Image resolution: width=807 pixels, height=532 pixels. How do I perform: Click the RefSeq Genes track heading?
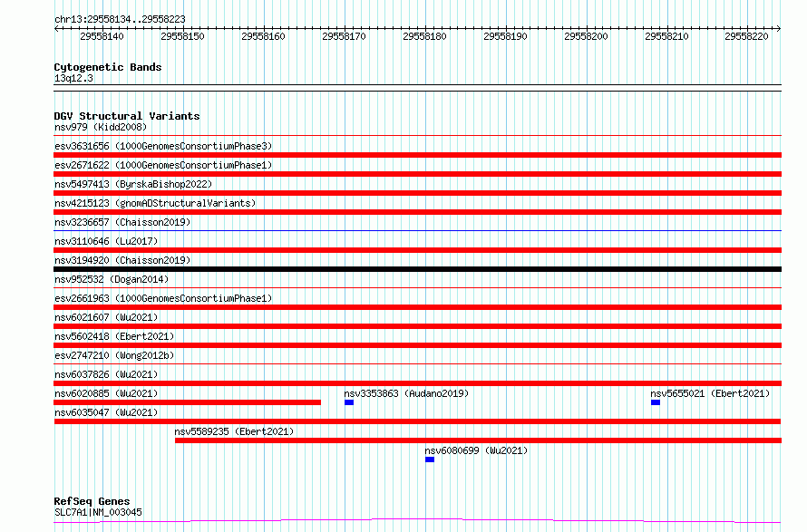click(x=92, y=501)
